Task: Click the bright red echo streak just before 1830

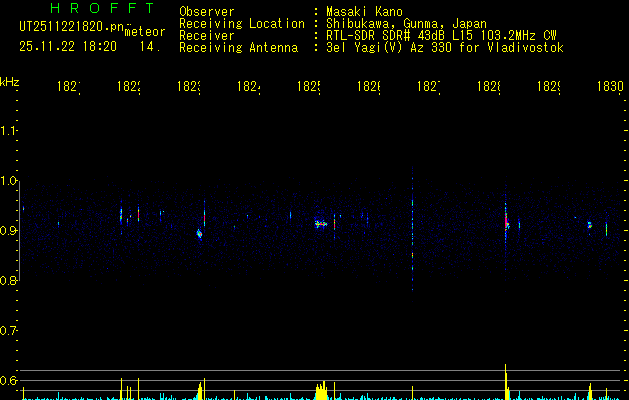Action: (606, 229)
